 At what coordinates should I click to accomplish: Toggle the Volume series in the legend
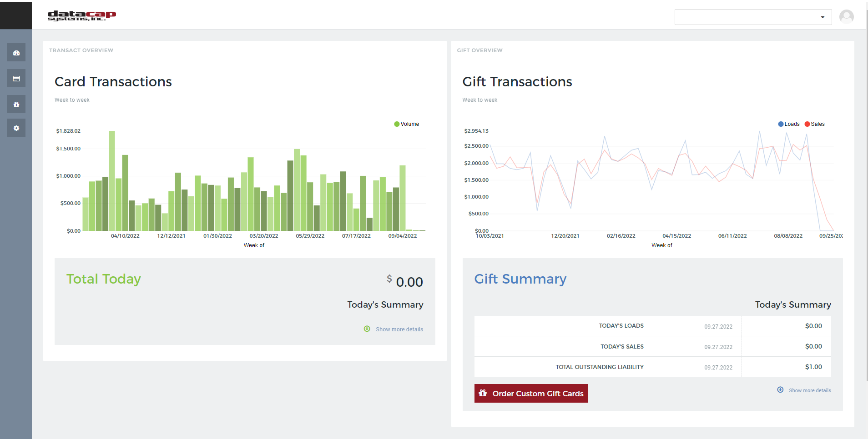pyautogui.click(x=406, y=124)
